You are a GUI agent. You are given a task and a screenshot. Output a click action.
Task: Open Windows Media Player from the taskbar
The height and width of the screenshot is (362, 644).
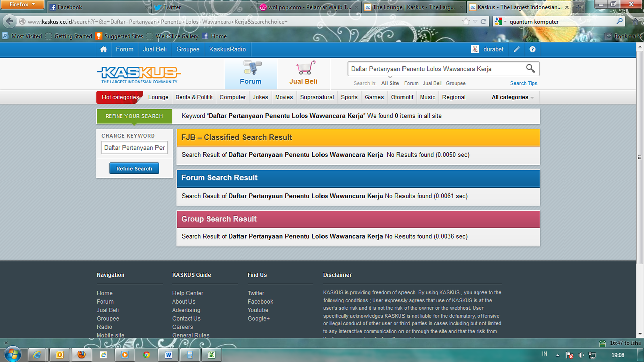pos(125,354)
